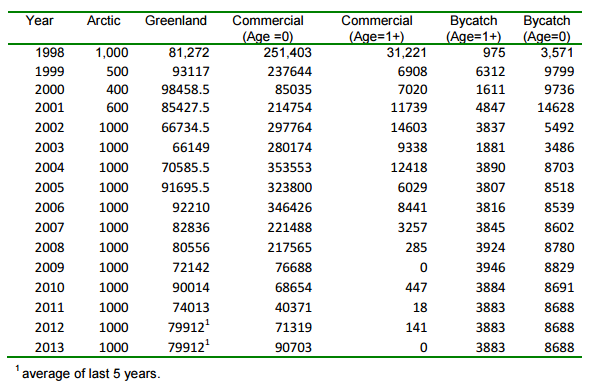The height and width of the screenshot is (386, 591).
Task: Select the value 12418
Action: point(409,168)
